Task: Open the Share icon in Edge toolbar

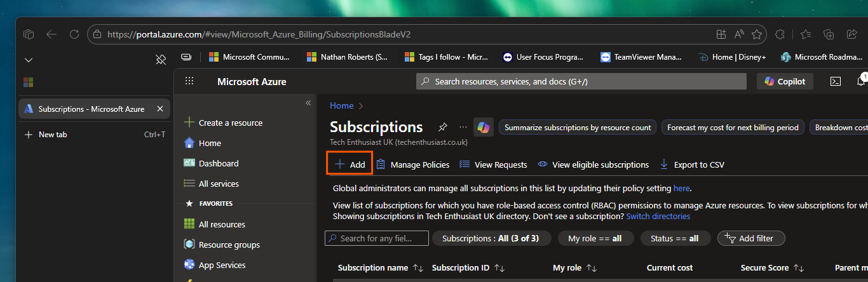Action: pyautogui.click(x=852, y=34)
